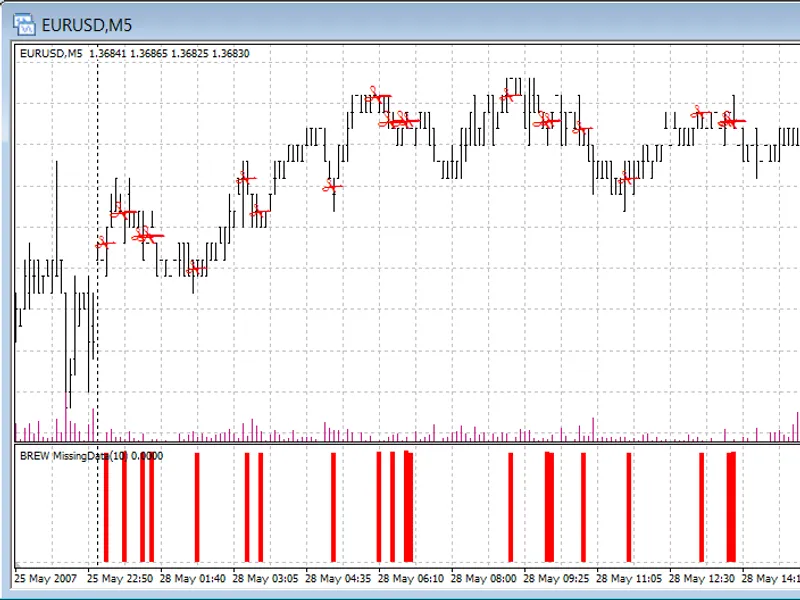800x600 pixels.
Task: Click the '28 May 12:30' time label
Action: tap(702, 579)
